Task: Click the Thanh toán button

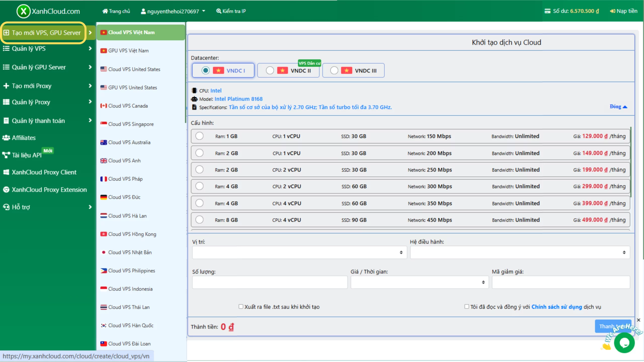Action: (613, 326)
